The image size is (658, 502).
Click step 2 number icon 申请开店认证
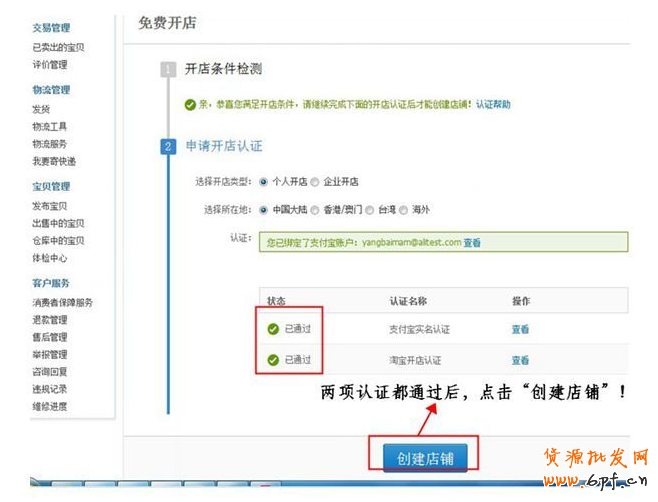point(168,147)
